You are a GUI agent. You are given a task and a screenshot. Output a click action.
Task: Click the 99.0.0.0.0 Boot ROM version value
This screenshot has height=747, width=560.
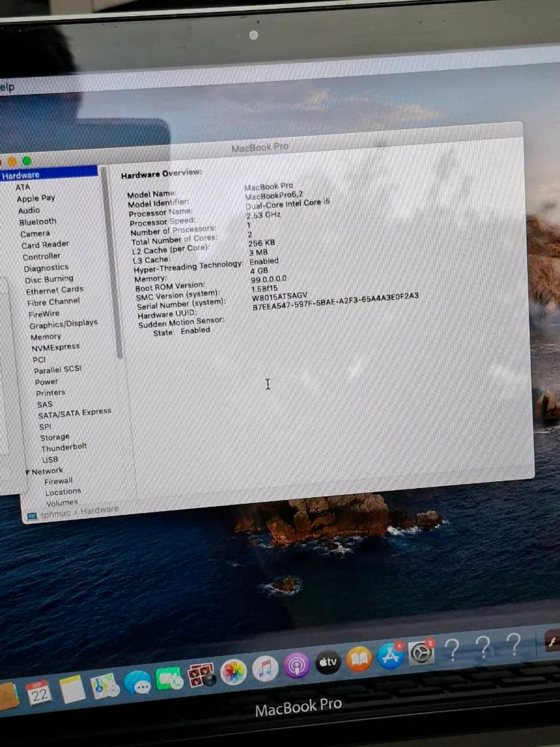pos(268,280)
